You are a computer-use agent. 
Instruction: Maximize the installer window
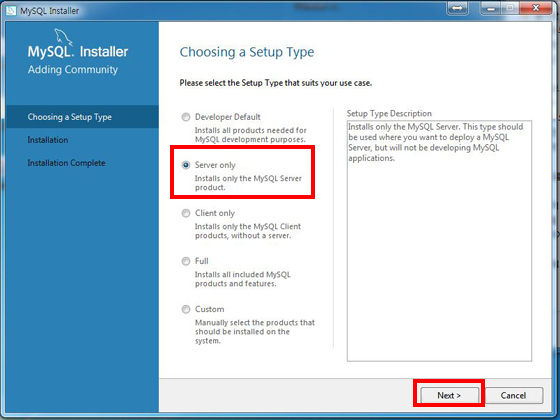pos(510,8)
